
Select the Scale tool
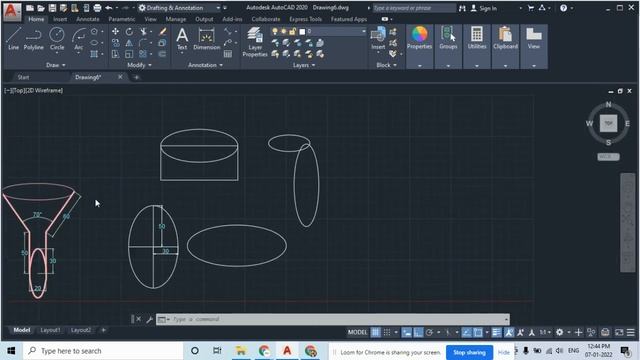coord(129,54)
